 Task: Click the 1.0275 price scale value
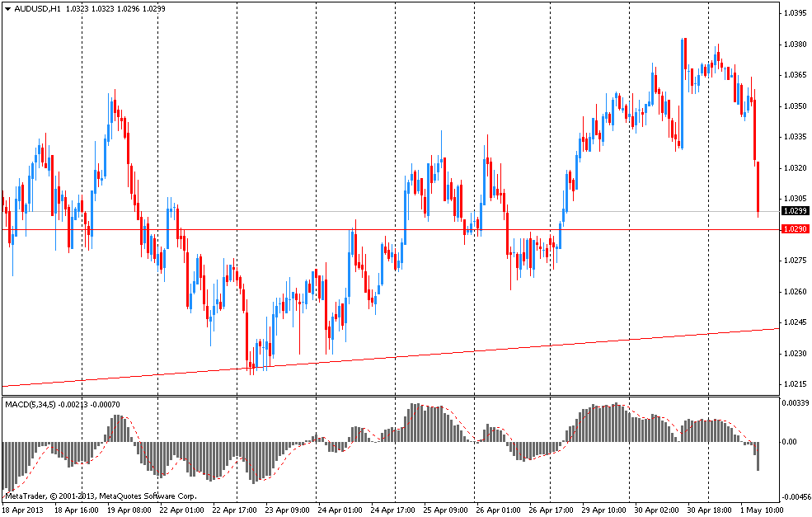795,261
